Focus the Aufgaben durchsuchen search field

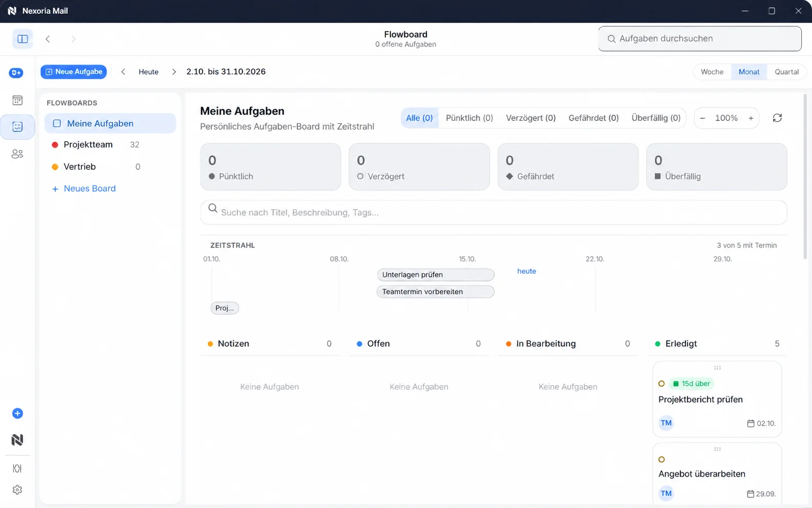click(700, 38)
